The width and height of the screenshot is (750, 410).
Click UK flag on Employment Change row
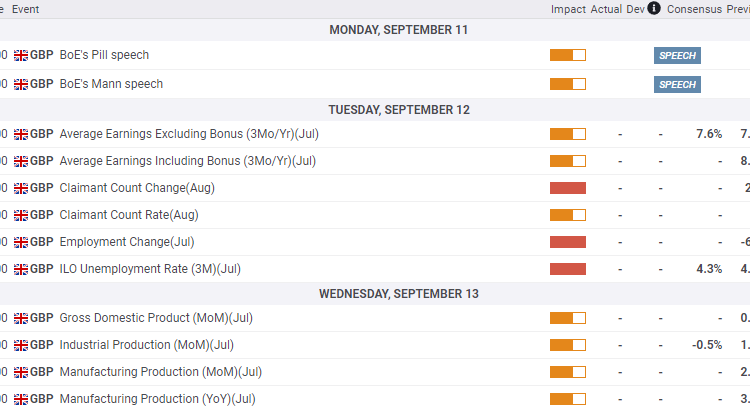point(21,242)
